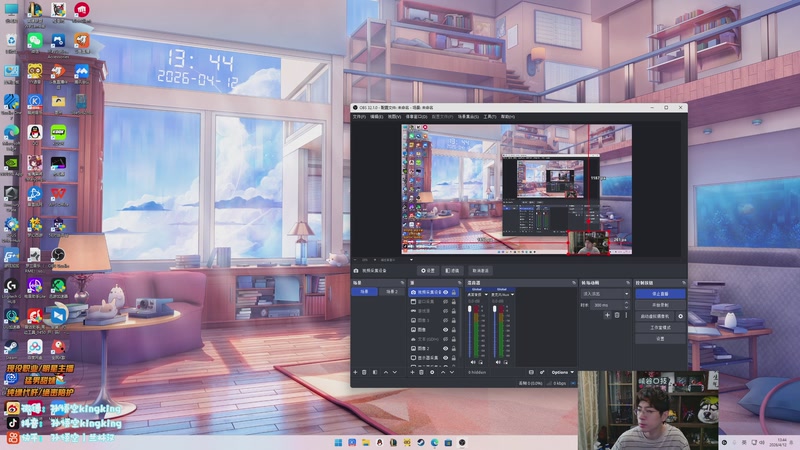Hide the 显示器采集 source eye
Image resolution: width=800 pixels, height=450 pixels.
pyautogui.click(x=445, y=358)
